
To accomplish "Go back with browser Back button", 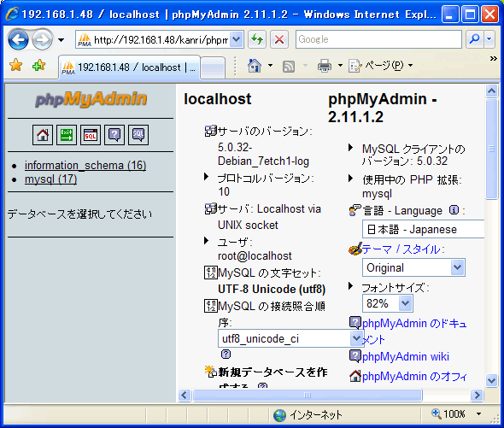I will pos(18,39).
